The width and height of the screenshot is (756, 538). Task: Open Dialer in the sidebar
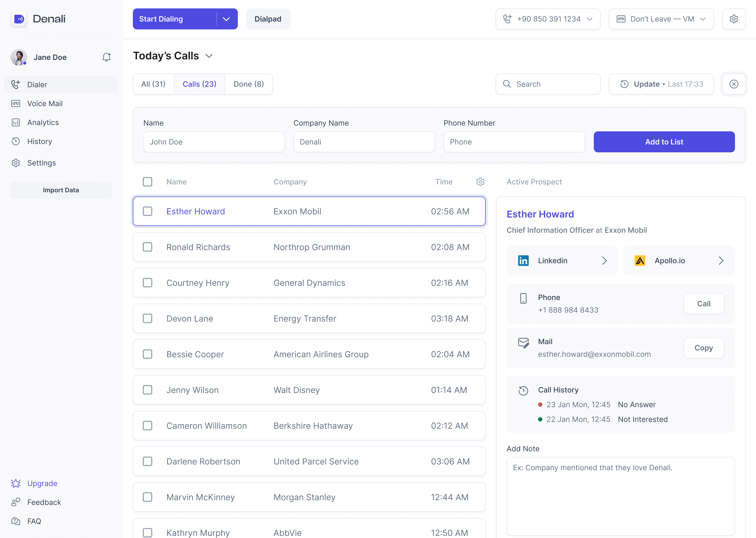61,85
